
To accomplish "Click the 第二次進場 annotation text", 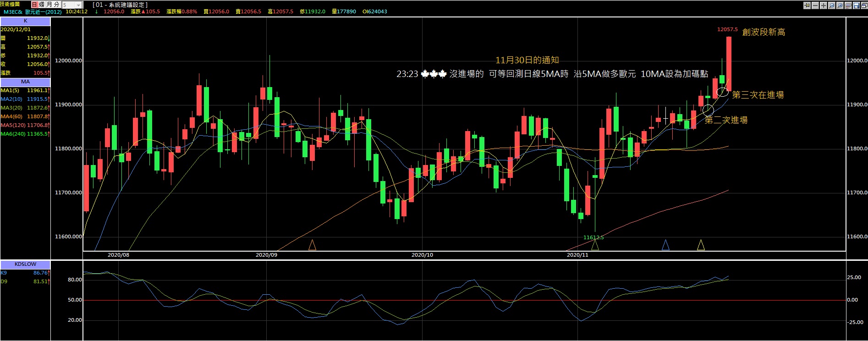I will 726,120.
